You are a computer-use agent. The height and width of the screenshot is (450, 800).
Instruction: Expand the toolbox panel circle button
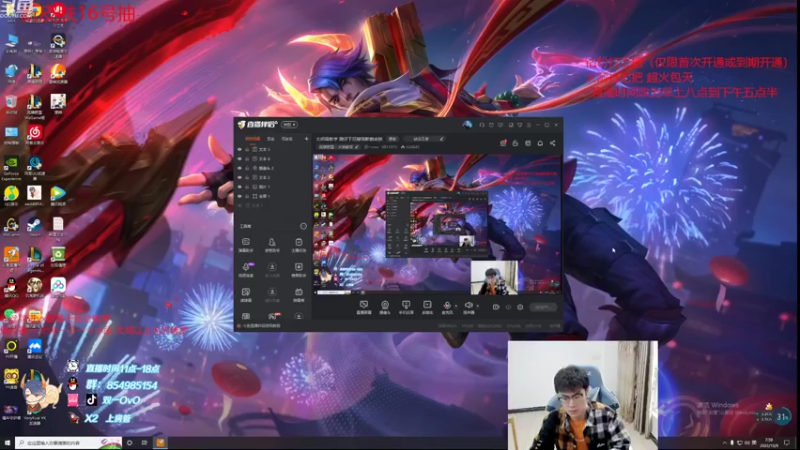click(303, 226)
